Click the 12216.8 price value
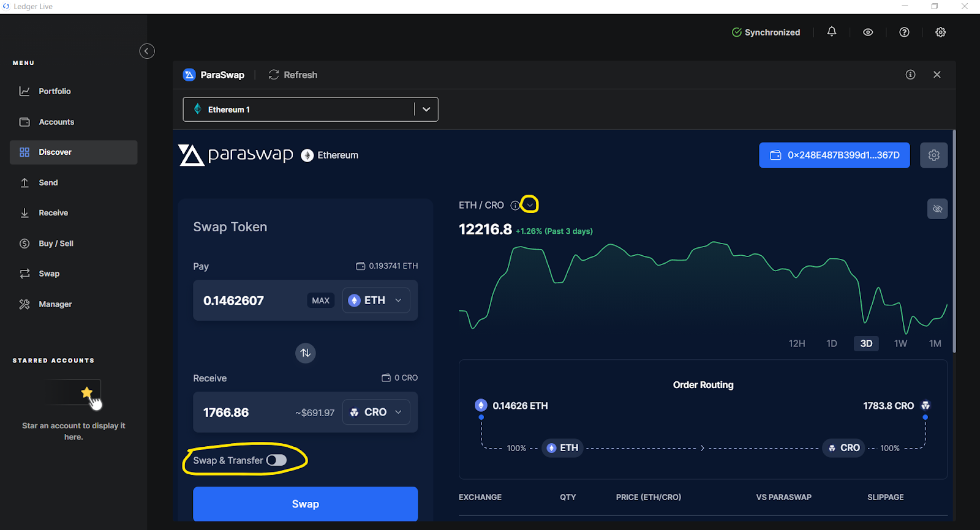 pyautogui.click(x=485, y=230)
